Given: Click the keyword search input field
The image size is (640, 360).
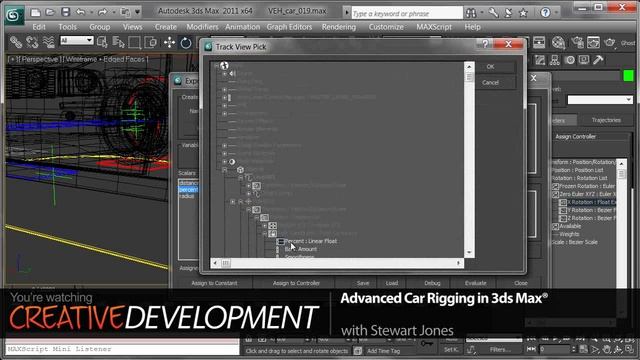Looking at the screenshot, I should 407,13.
